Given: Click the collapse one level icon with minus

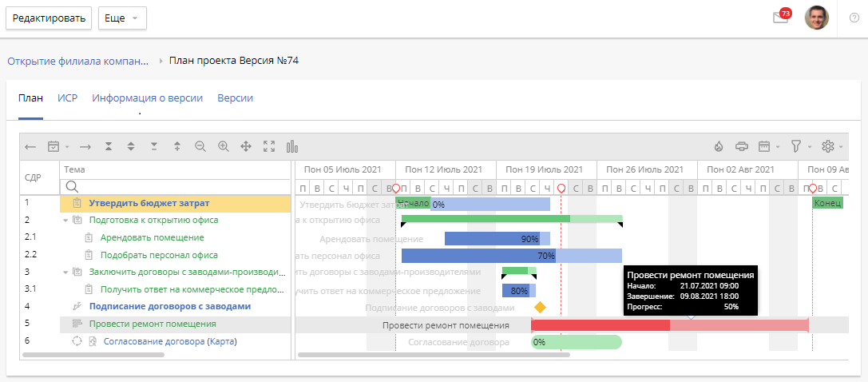Looking at the screenshot, I should [154, 147].
